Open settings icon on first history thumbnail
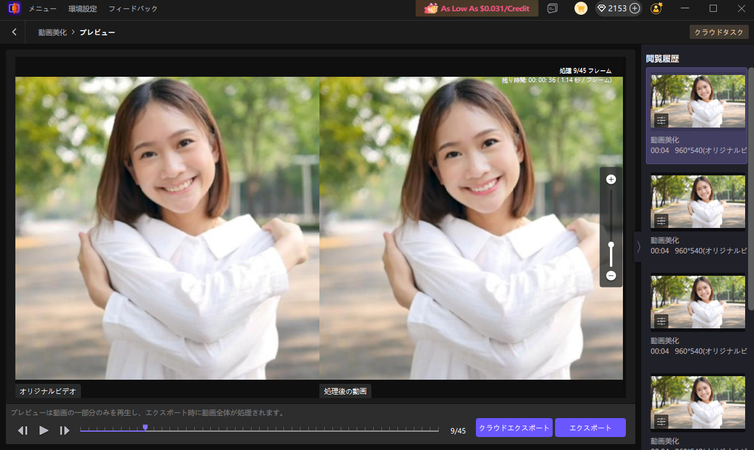 coord(661,120)
